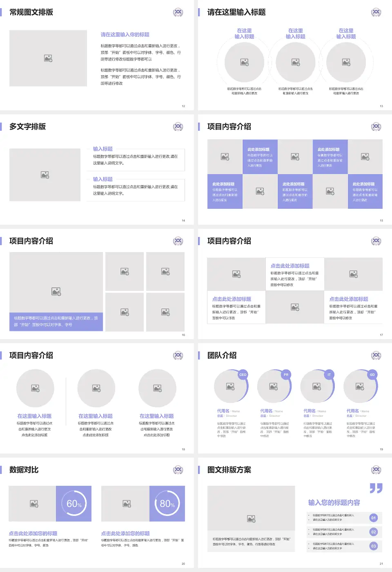Click the image placeholder icon on the 多文字排版 slide
The image size is (392, 572).
[x=45, y=175]
